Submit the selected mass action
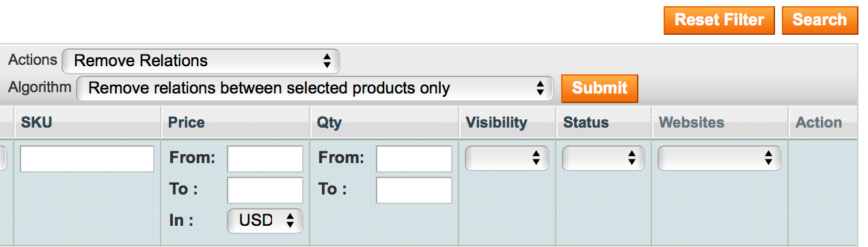Image resolution: width=868 pixels, height=247 pixels. [599, 88]
